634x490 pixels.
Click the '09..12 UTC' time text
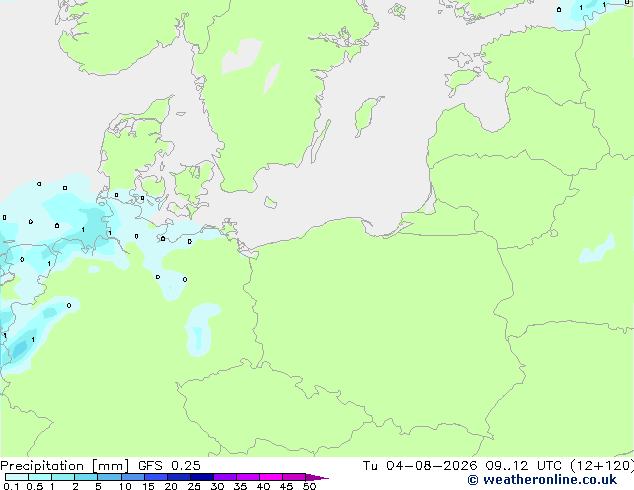(x=524, y=466)
